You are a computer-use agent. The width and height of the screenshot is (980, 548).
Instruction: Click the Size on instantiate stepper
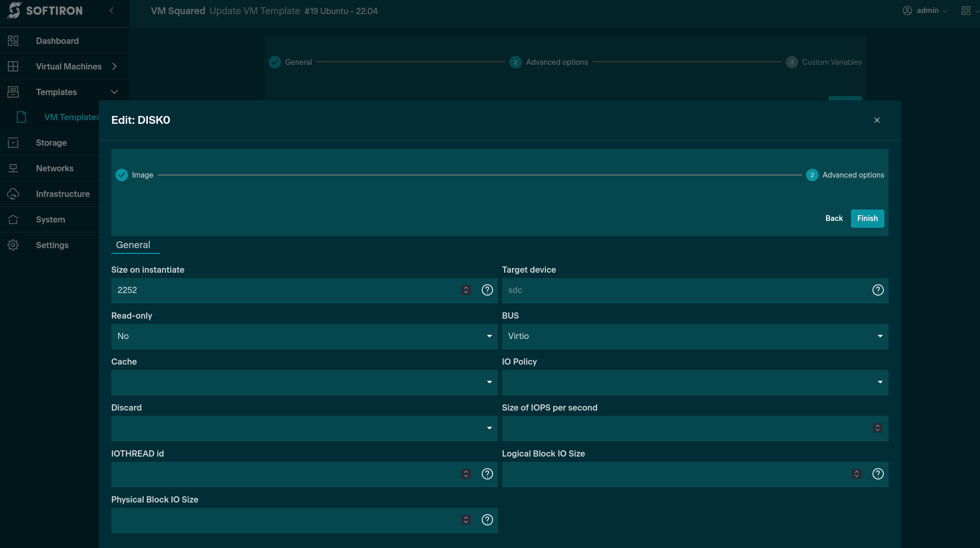[x=466, y=290]
